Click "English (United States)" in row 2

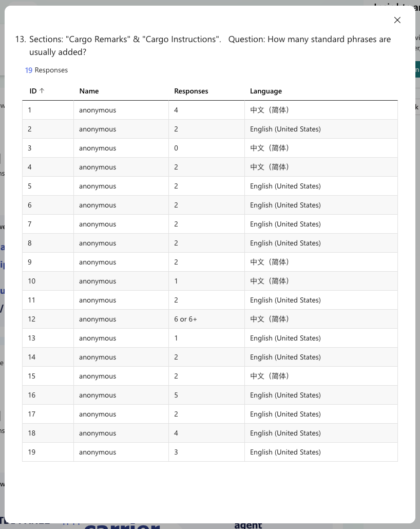[x=285, y=129]
